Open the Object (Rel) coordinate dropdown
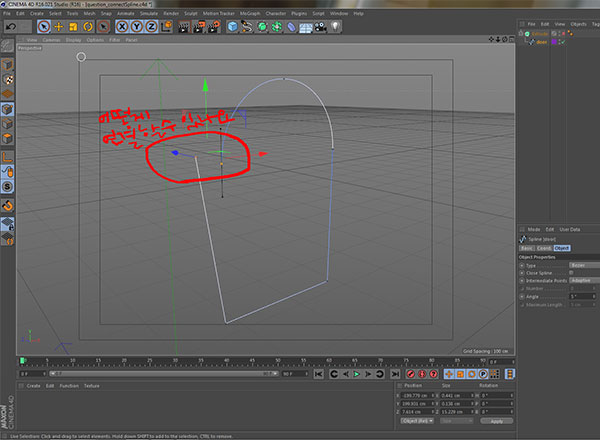Viewport: 600px width, 440px height. (417, 421)
